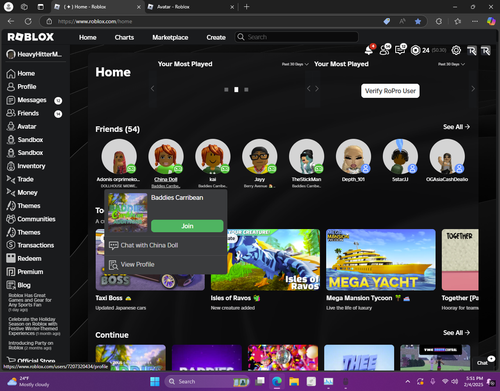Open the messages icon in header
This screenshot has width=500, height=391.
(x=400, y=50)
